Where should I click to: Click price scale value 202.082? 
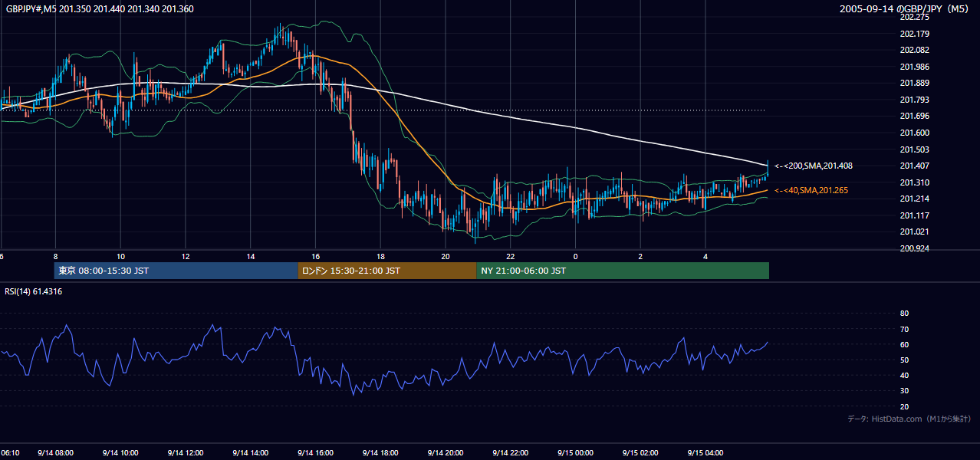(914, 50)
